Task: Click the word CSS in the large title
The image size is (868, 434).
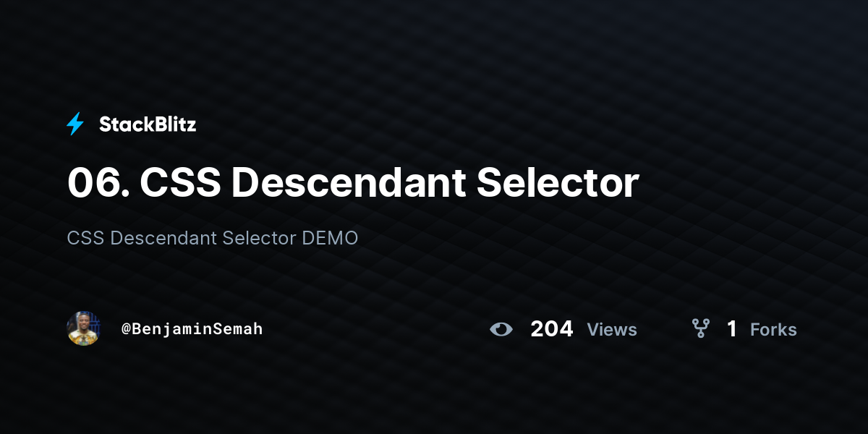Action: (x=181, y=182)
